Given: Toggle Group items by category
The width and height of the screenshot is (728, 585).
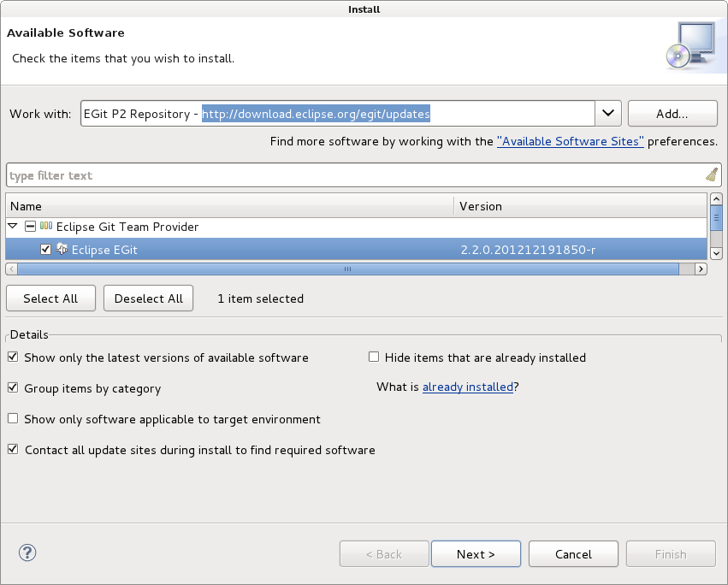Looking at the screenshot, I should pyautogui.click(x=13, y=387).
